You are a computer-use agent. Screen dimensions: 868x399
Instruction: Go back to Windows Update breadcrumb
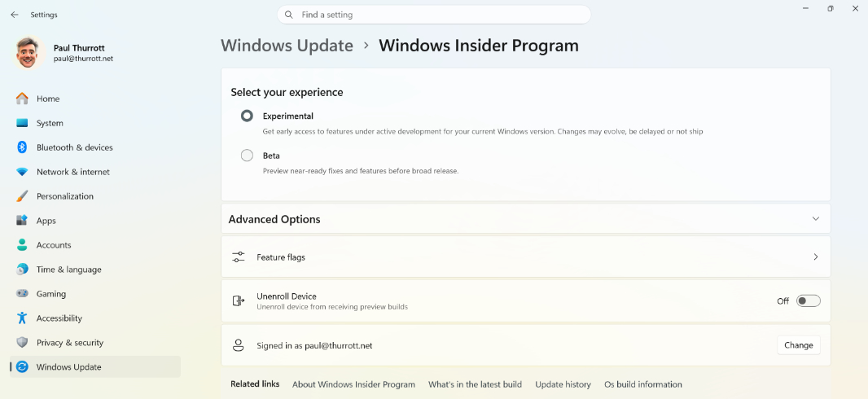tap(287, 46)
